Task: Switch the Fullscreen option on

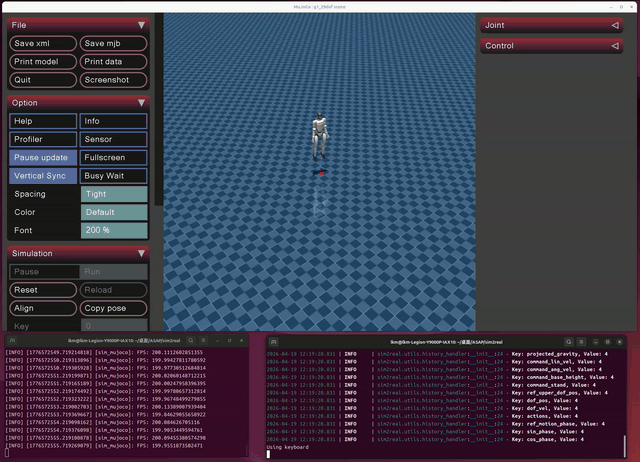Action: tap(113, 158)
